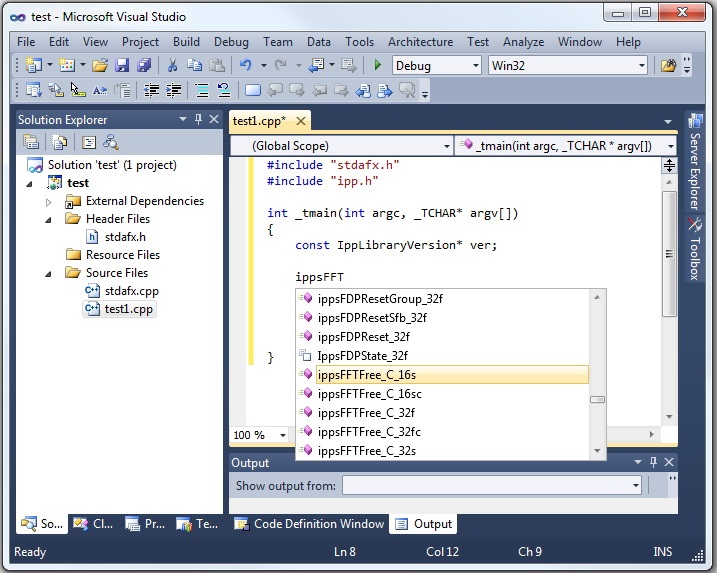Click the Start Debugging green arrow
717x573 pixels.
tap(377, 65)
